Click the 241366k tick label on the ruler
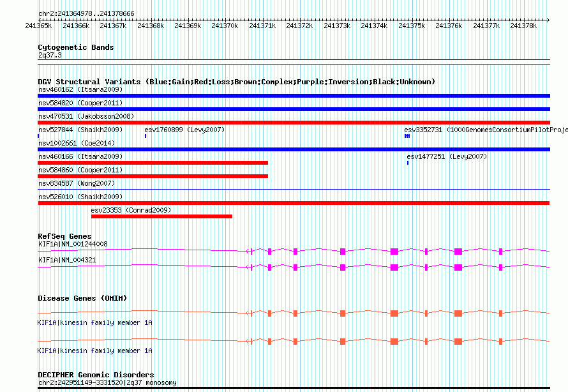Image resolution: width=568 pixels, height=392 pixels. tap(76, 26)
